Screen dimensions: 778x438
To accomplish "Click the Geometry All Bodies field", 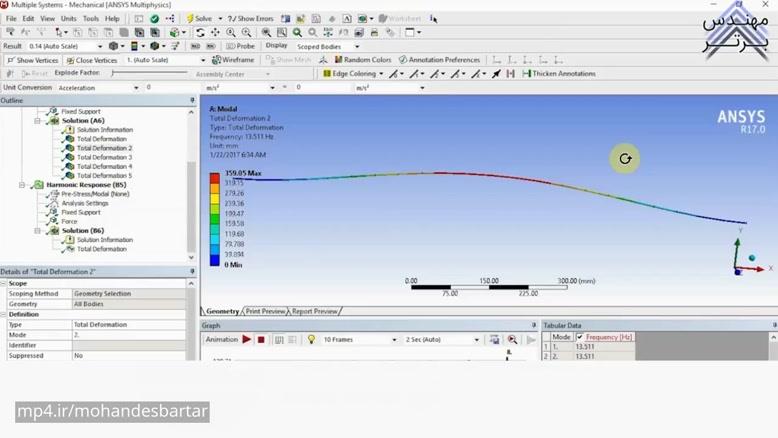I will point(129,304).
